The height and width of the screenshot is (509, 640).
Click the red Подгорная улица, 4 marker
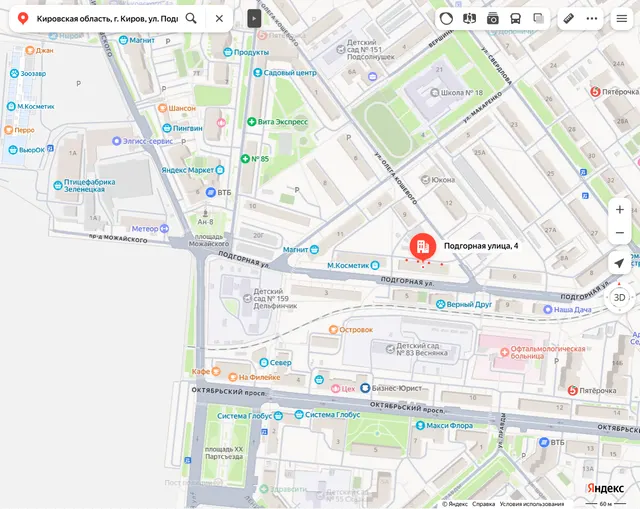tap(423, 247)
